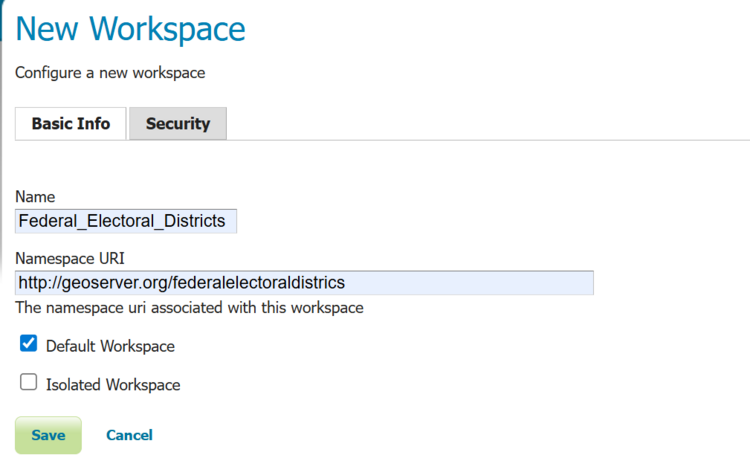The width and height of the screenshot is (750, 458).
Task: Switch to the Security tab
Action: click(177, 124)
